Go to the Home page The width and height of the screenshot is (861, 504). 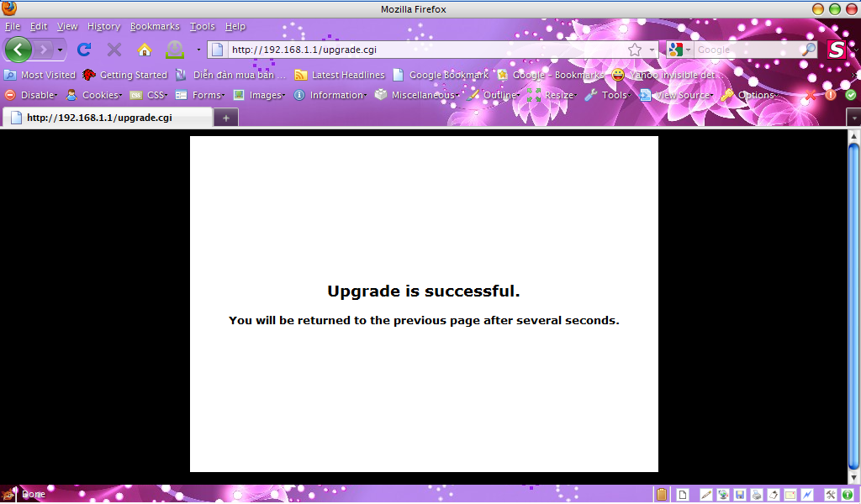pos(145,50)
